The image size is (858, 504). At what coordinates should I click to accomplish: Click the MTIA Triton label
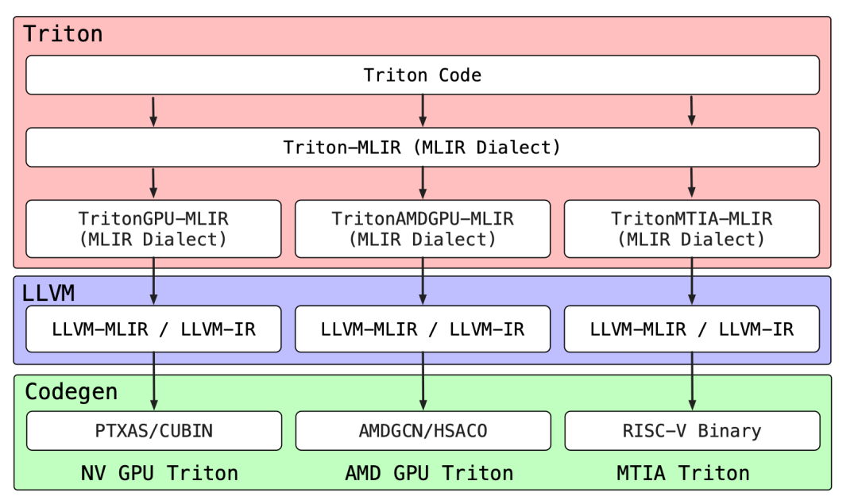coord(683,473)
